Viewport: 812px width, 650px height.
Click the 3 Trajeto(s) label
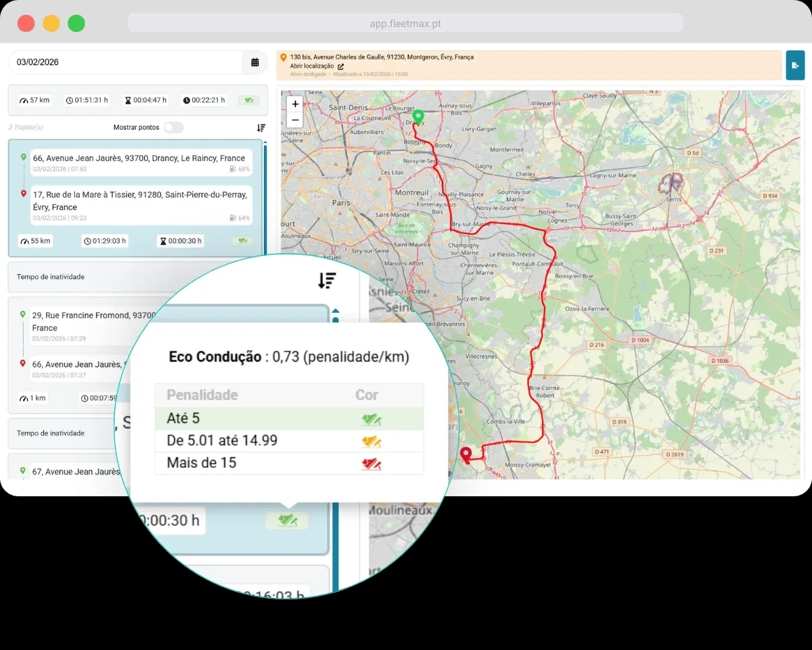pos(26,127)
